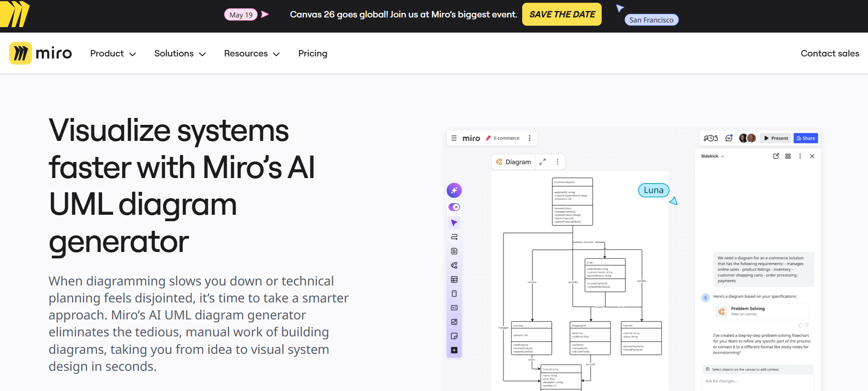Open the Sidekick dropdown
This screenshot has height=391, width=868.
712,156
